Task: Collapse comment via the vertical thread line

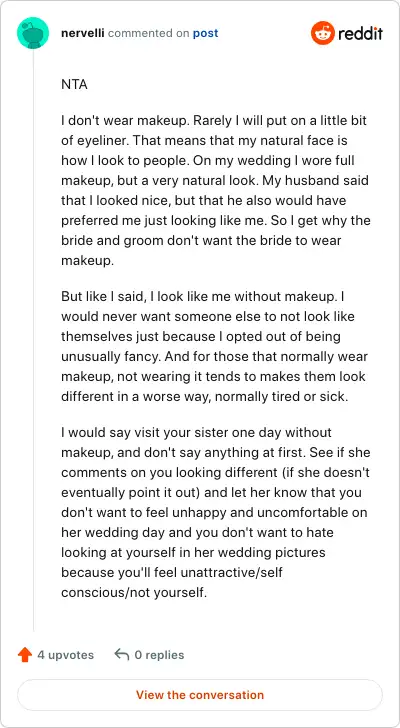Action: [x=33, y=340]
